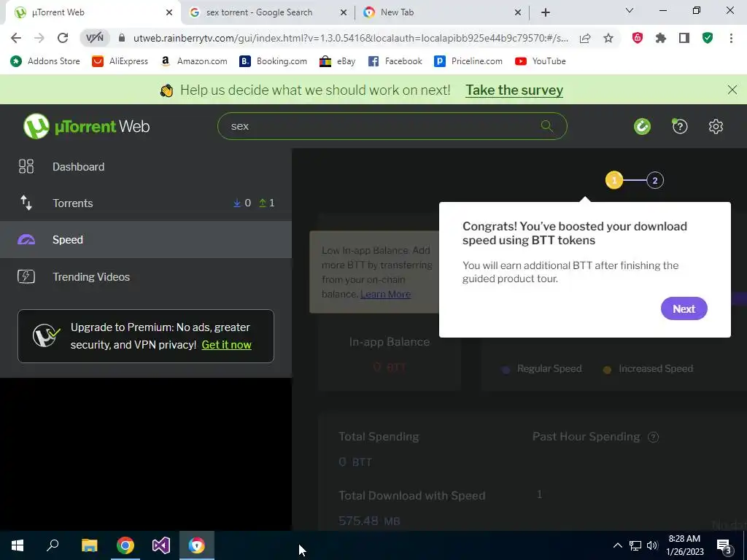
Task: Open Visual Studio from taskbar
Action: click(161, 545)
